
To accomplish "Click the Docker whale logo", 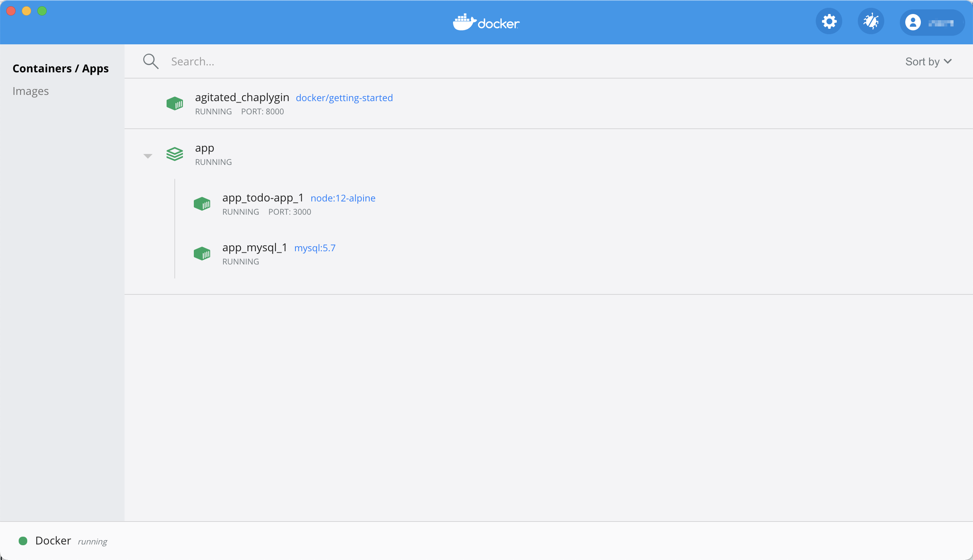I will click(x=486, y=23).
